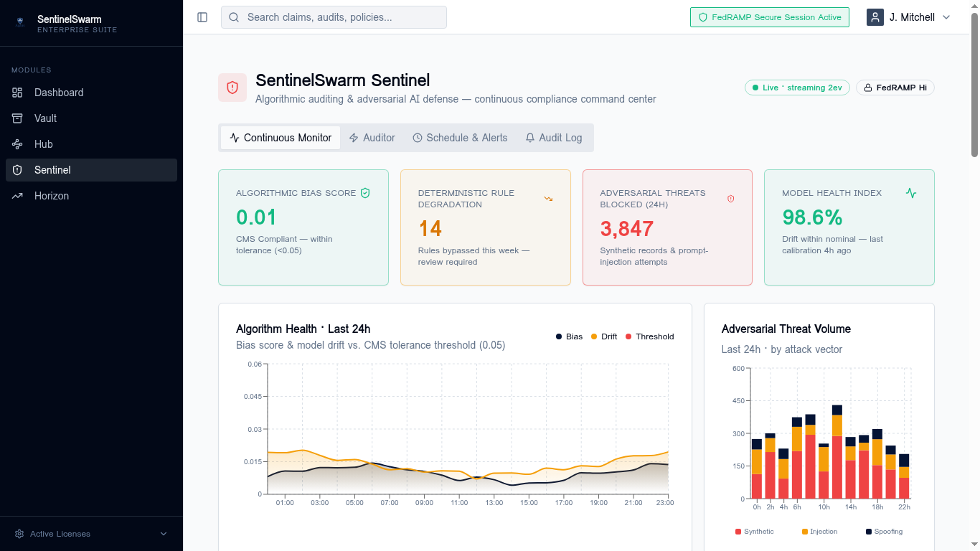The image size is (980, 551).
Task: Click the Injection legend orange swatch
Action: coord(805,532)
